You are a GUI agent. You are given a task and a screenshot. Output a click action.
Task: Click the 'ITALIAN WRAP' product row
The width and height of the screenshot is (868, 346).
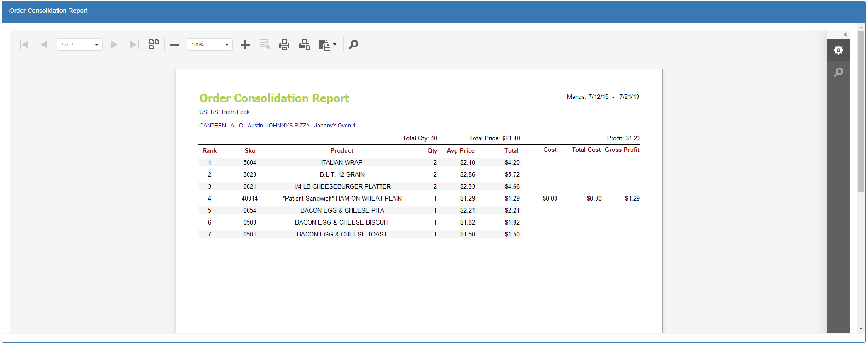tap(342, 162)
